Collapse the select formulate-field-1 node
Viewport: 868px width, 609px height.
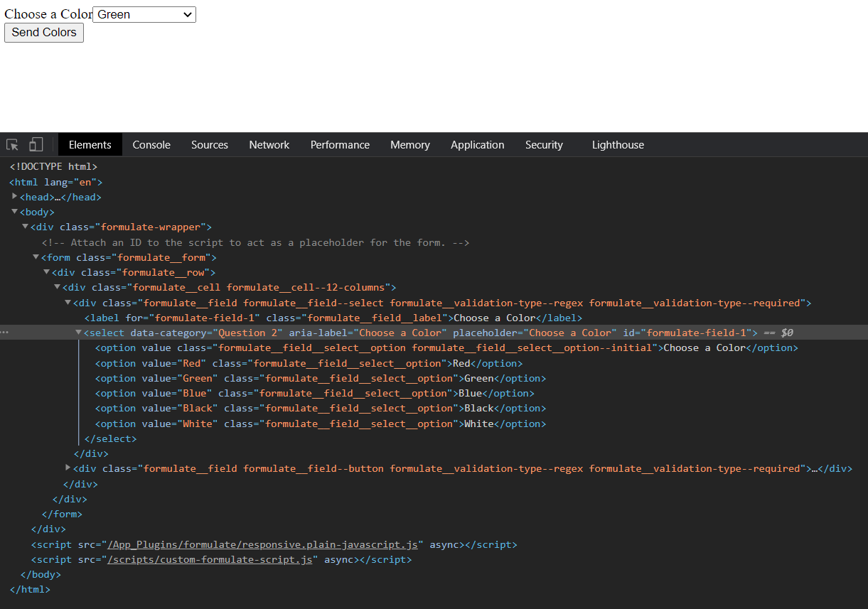[x=79, y=333]
